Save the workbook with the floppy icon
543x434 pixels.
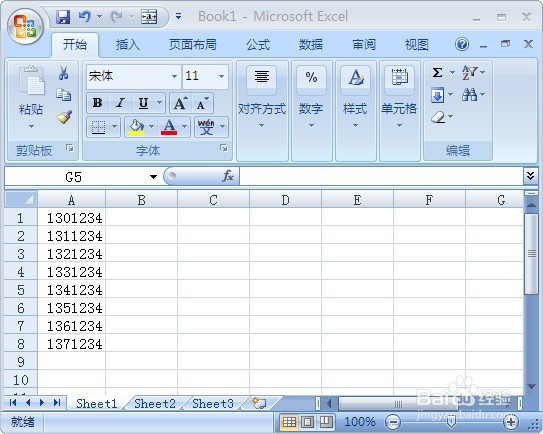[63, 17]
